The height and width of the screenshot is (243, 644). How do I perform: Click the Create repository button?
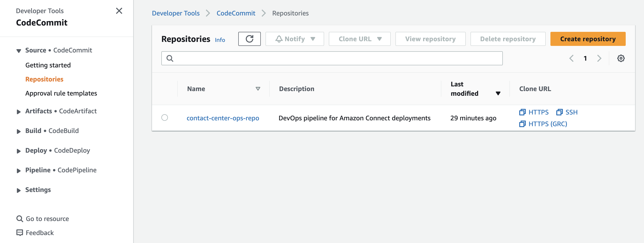point(588,39)
